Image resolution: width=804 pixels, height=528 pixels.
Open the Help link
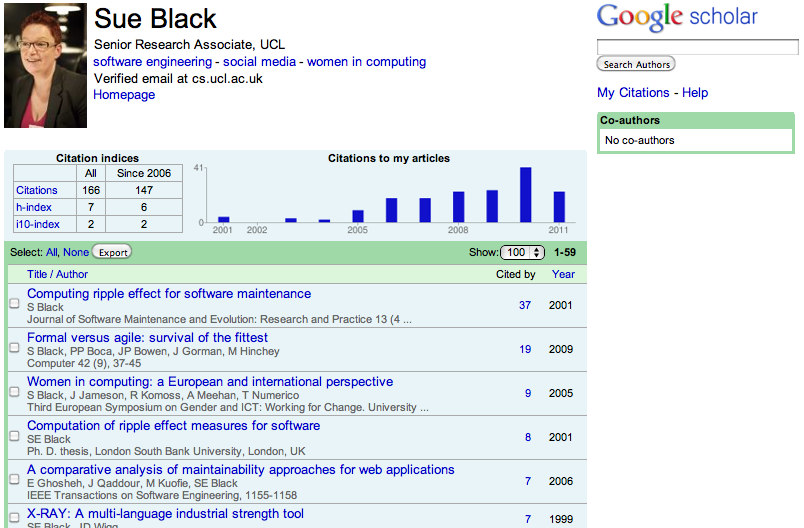tap(695, 92)
